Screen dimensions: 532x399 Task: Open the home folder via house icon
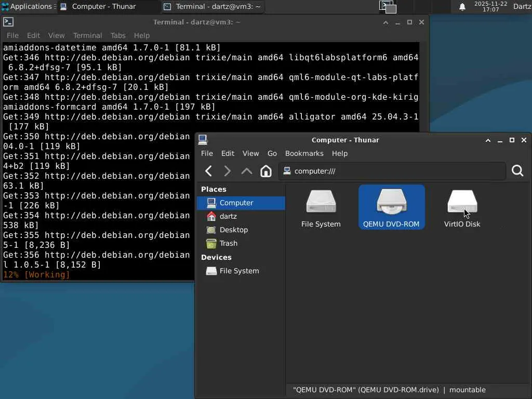pyautogui.click(x=265, y=171)
